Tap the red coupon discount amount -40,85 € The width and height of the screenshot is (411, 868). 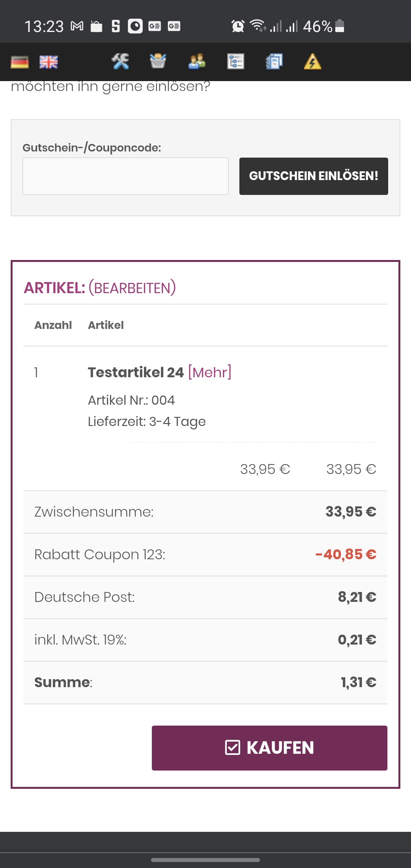tap(346, 554)
